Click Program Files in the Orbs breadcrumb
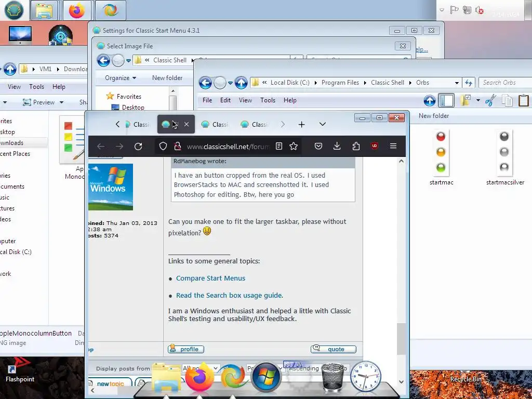532x399 pixels. click(x=340, y=83)
